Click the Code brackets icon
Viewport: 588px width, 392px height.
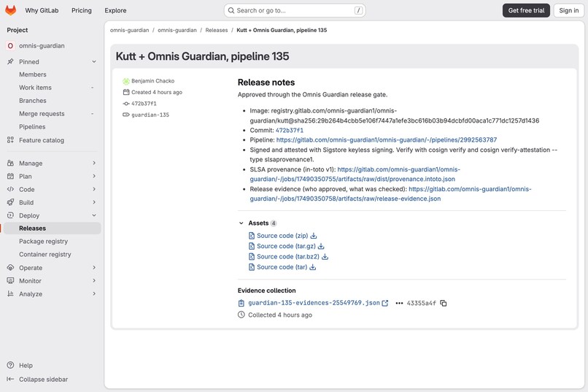click(x=10, y=189)
